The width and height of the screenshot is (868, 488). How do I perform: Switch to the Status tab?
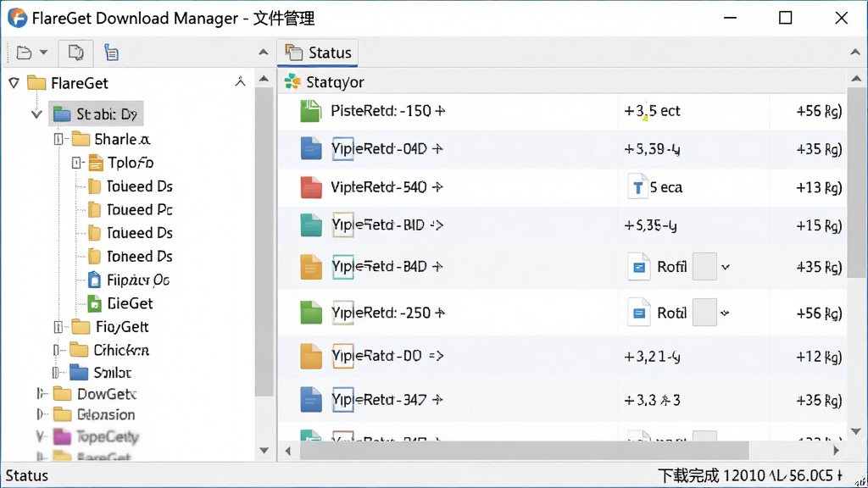[x=319, y=53]
